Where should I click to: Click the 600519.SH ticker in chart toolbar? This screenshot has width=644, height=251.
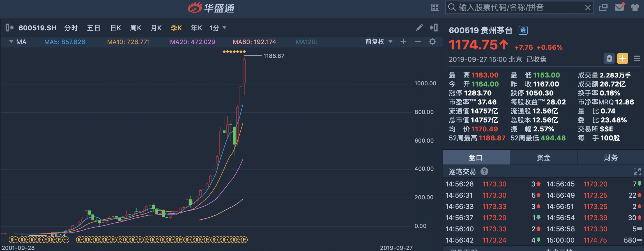click(x=38, y=28)
